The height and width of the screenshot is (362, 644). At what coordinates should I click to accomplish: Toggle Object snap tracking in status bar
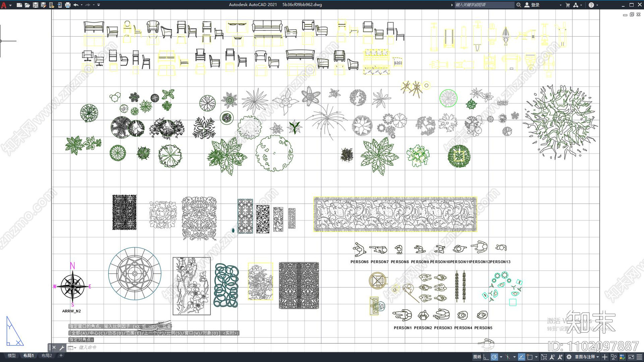522,357
